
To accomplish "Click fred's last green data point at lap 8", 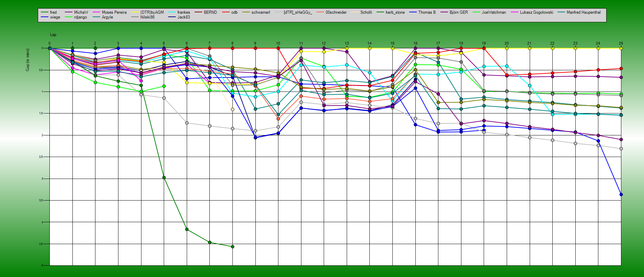I will click(x=232, y=246).
